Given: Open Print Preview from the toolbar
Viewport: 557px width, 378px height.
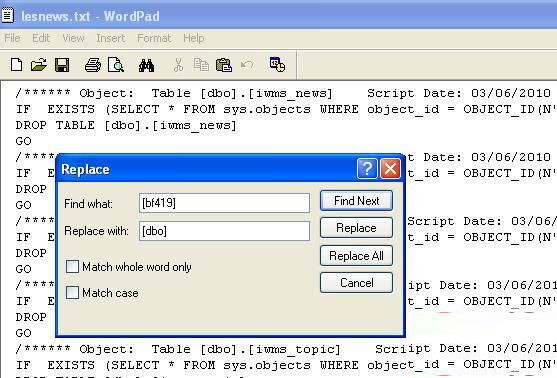Looking at the screenshot, I should 116,65.
